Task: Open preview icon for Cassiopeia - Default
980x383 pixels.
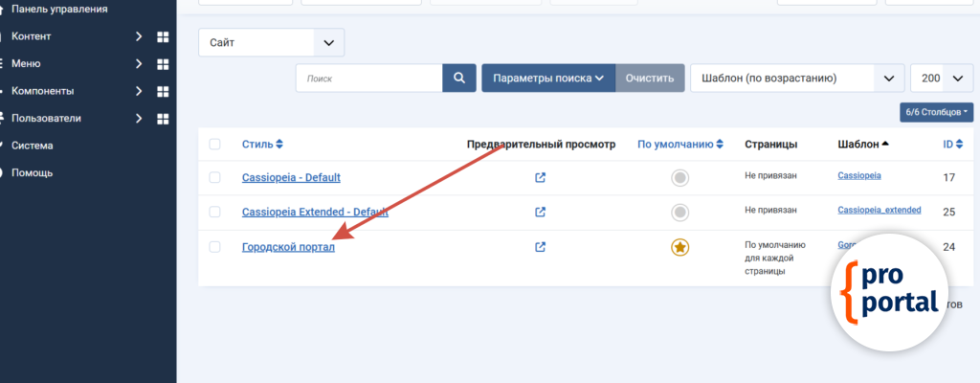Action: [x=540, y=177]
